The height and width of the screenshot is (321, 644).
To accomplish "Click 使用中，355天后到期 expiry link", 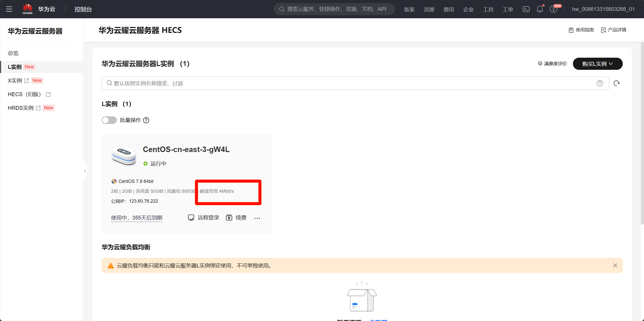I will [x=137, y=218].
